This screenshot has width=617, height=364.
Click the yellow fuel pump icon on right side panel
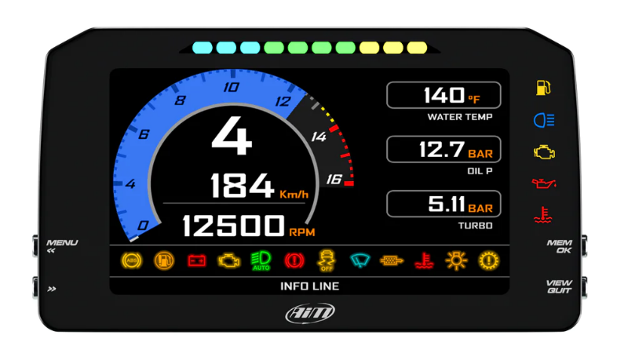[543, 87]
